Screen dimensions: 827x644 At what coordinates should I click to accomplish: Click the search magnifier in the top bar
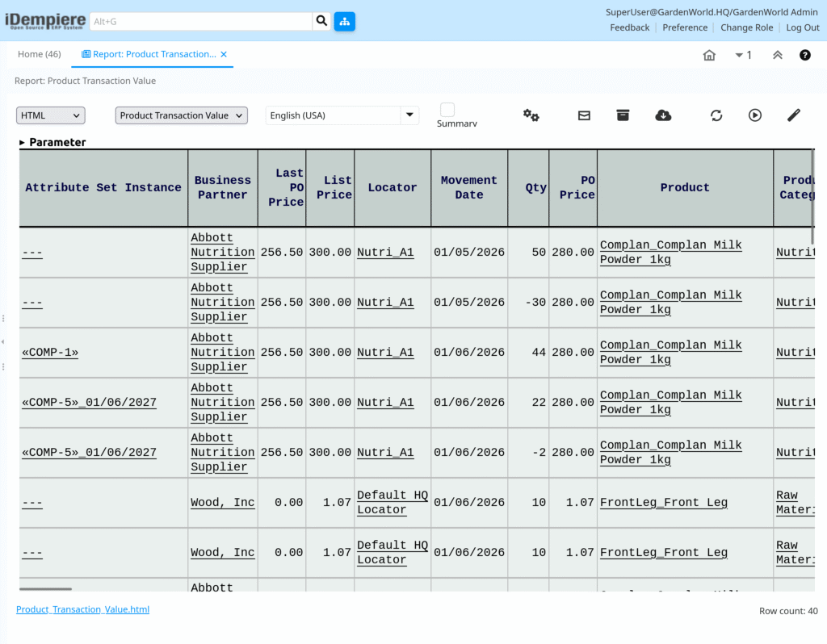tap(321, 21)
